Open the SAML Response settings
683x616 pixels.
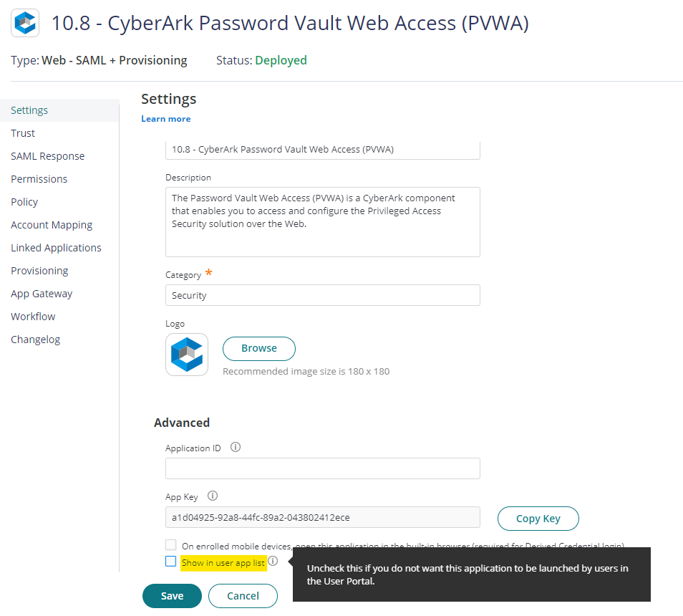point(47,155)
